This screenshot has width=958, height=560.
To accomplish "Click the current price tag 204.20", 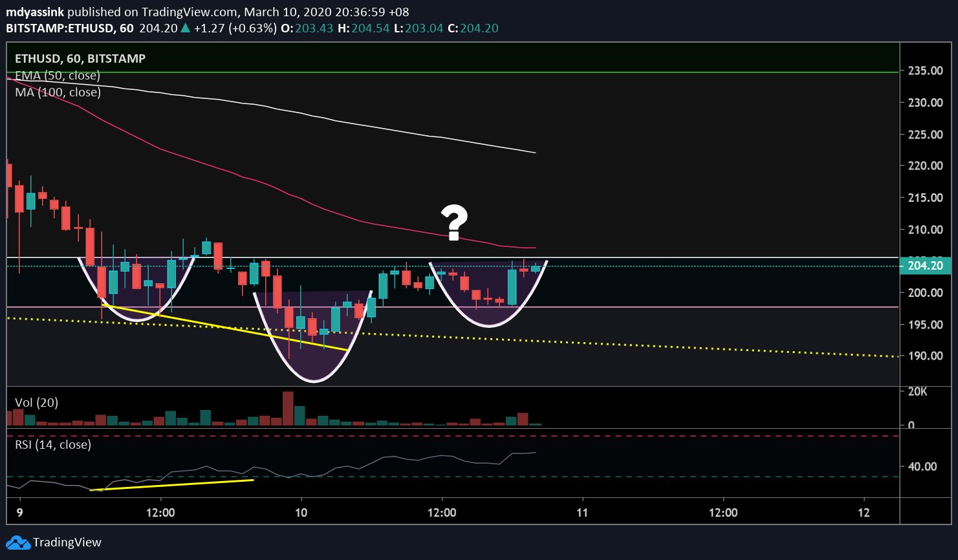I will pos(925,266).
